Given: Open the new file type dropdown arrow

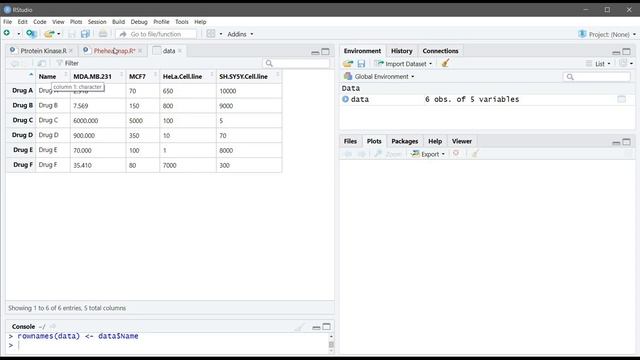Looking at the screenshot, I should 18,34.
